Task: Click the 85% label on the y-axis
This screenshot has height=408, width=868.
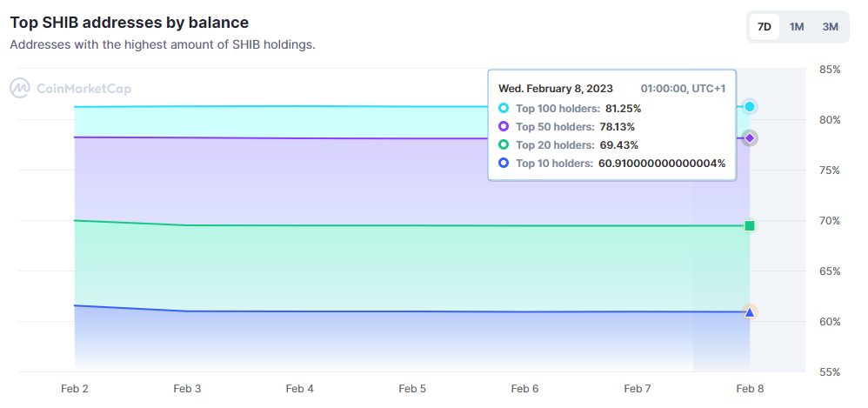Action: tap(830, 70)
